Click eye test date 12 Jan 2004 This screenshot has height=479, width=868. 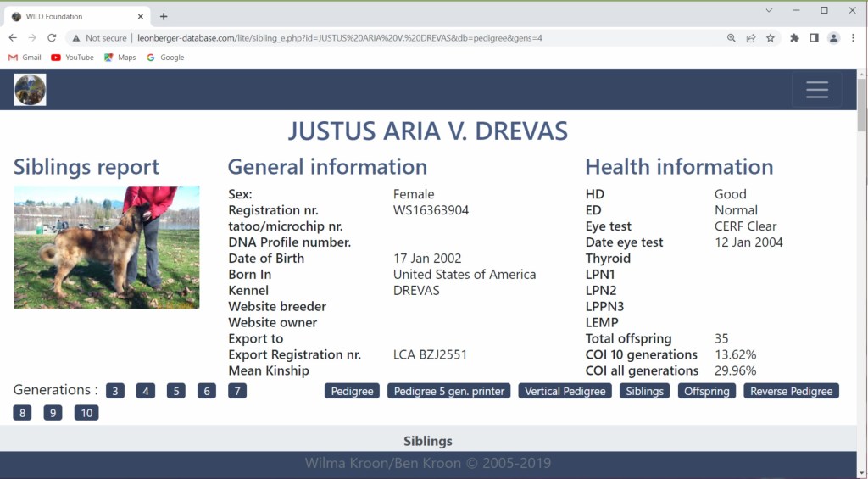[x=748, y=242]
